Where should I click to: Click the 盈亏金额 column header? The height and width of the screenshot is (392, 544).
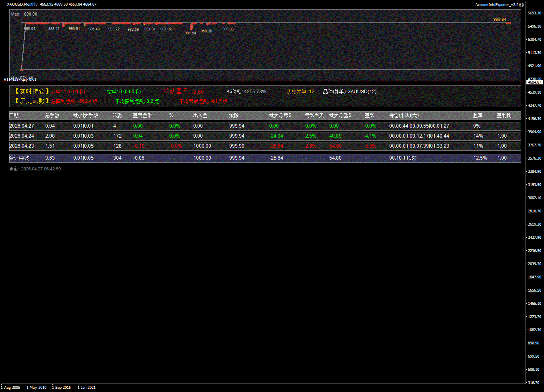[x=142, y=115]
